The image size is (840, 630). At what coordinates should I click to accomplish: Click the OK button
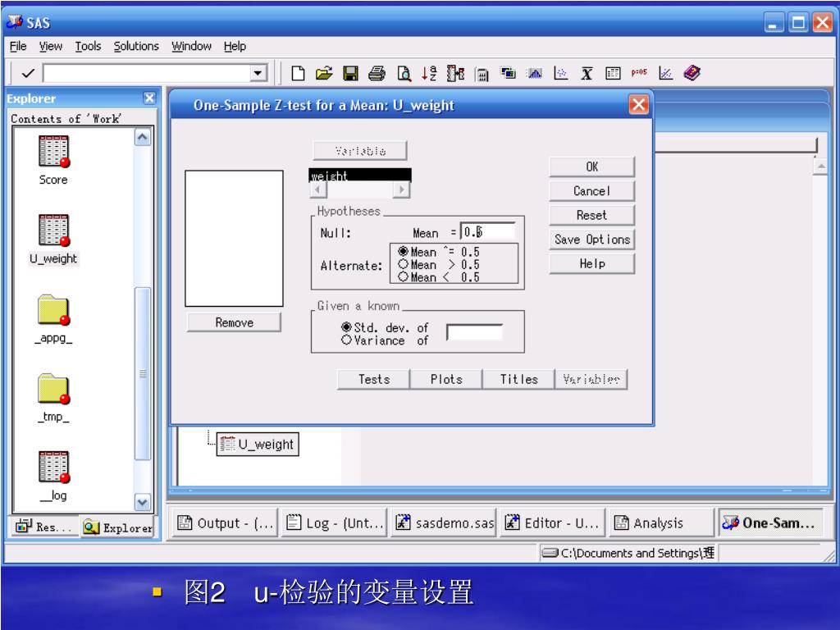pos(591,167)
